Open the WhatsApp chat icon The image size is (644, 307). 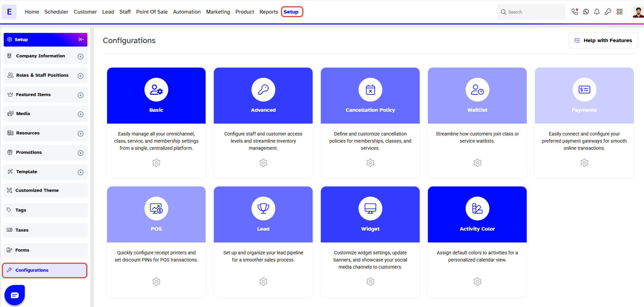tap(586, 12)
